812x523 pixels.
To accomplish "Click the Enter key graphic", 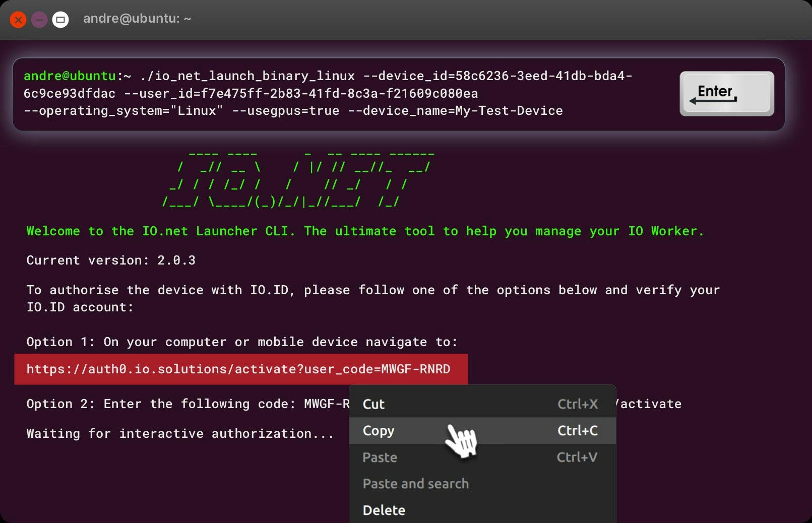I will (726, 94).
